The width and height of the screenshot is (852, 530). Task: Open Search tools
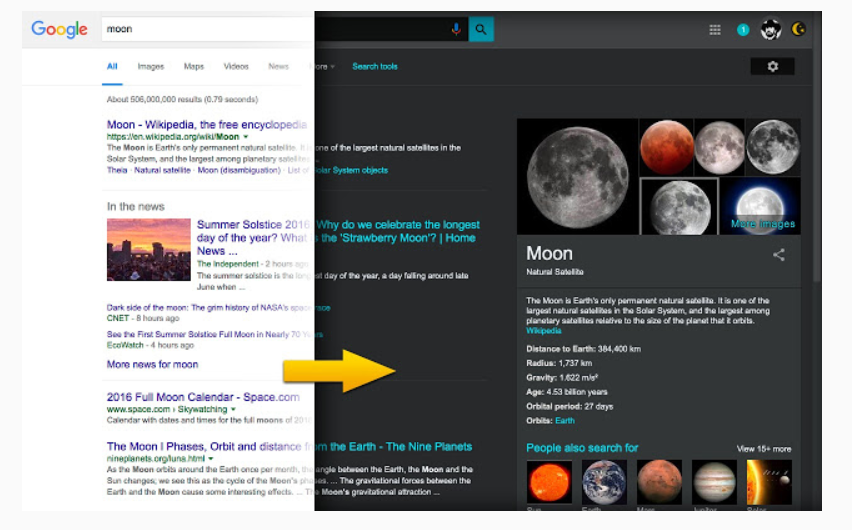[375, 66]
